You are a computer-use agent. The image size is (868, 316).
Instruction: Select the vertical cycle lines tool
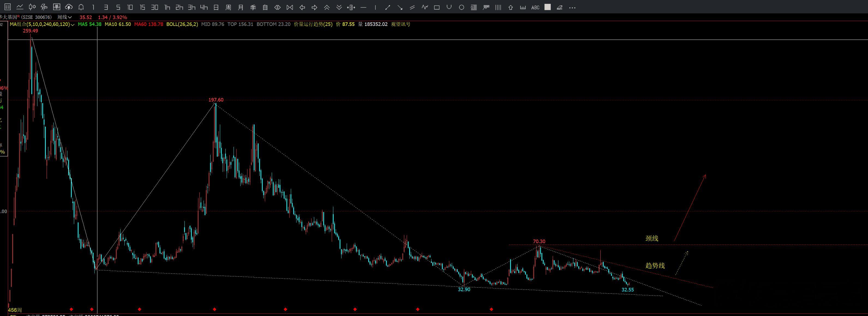pyautogui.click(x=498, y=7)
